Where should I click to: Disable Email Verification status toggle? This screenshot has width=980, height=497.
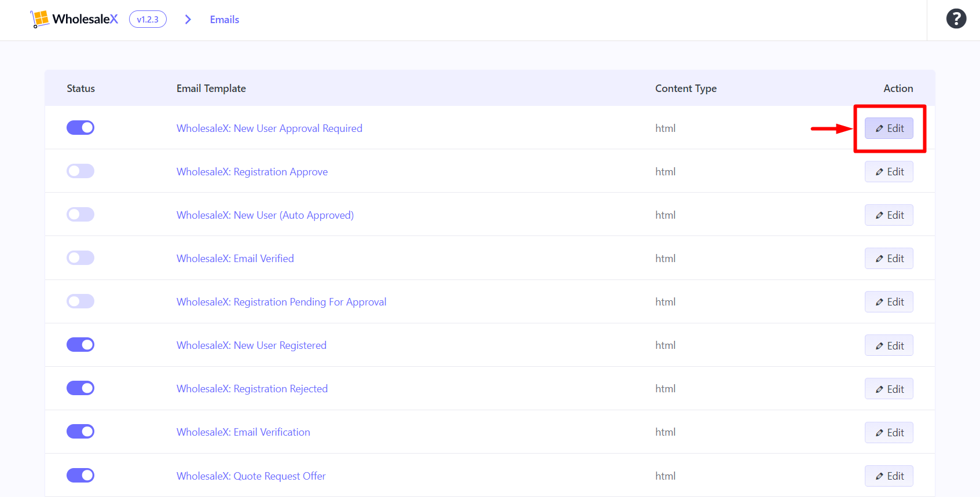click(x=80, y=432)
